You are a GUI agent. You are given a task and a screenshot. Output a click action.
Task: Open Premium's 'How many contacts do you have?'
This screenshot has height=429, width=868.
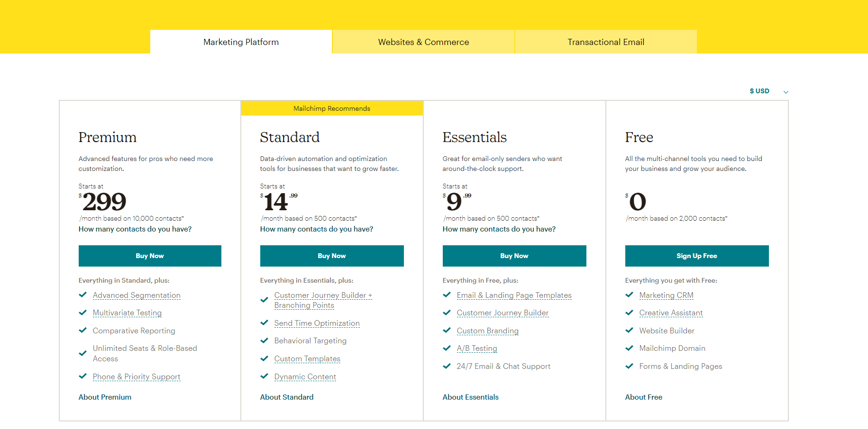[x=135, y=229]
